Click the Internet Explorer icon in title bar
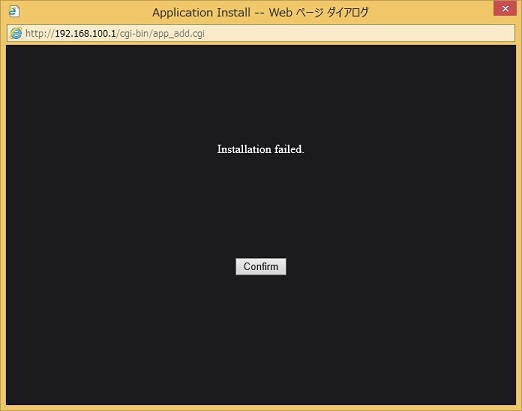522x411 pixels. [x=14, y=11]
